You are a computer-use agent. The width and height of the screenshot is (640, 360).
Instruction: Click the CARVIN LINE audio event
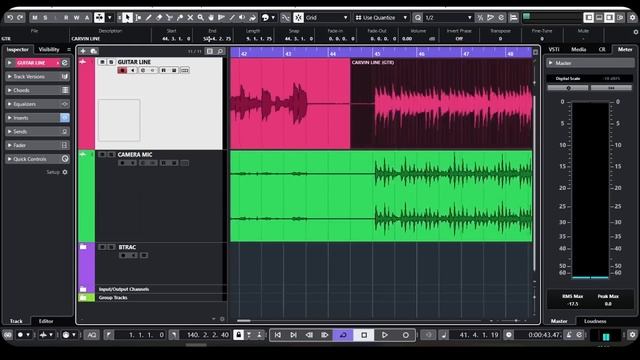[x=441, y=104]
